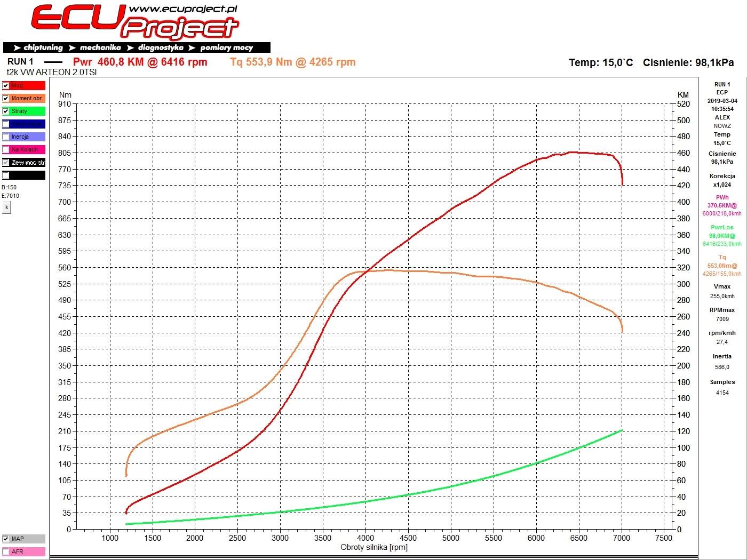Uncheck the Moc power curve checkbox
The height and width of the screenshot is (560, 747).
pos(6,85)
